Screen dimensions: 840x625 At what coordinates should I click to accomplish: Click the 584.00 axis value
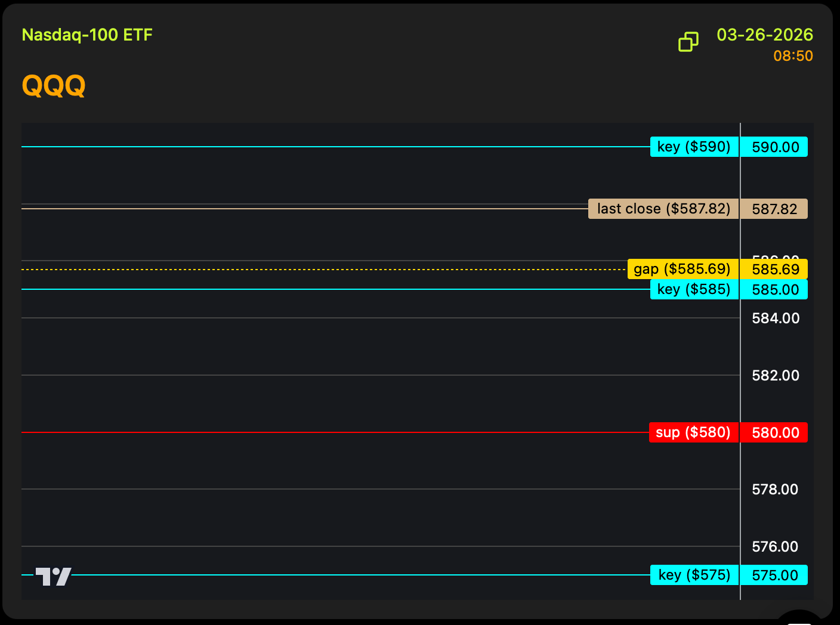[x=776, y=318]
